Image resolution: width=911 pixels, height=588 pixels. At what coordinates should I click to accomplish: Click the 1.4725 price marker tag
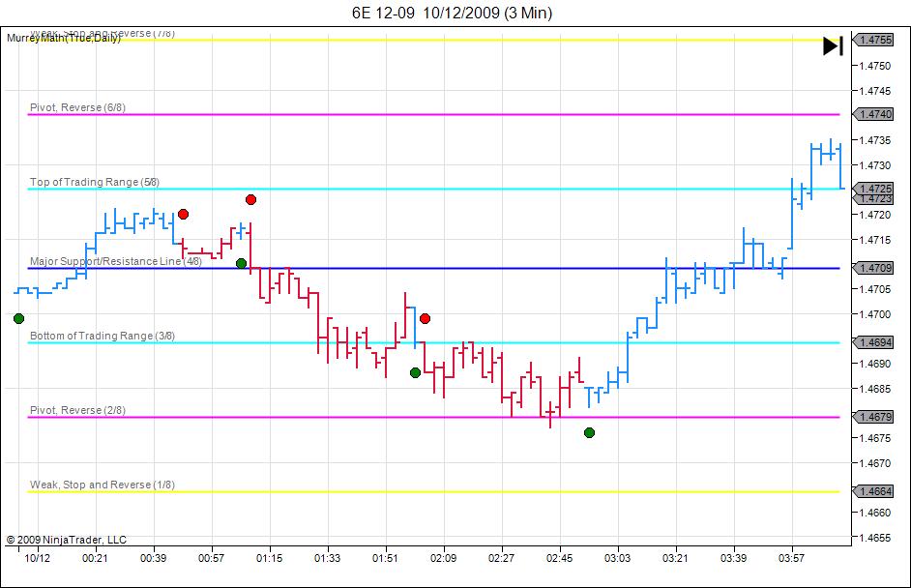click(873, 189)
